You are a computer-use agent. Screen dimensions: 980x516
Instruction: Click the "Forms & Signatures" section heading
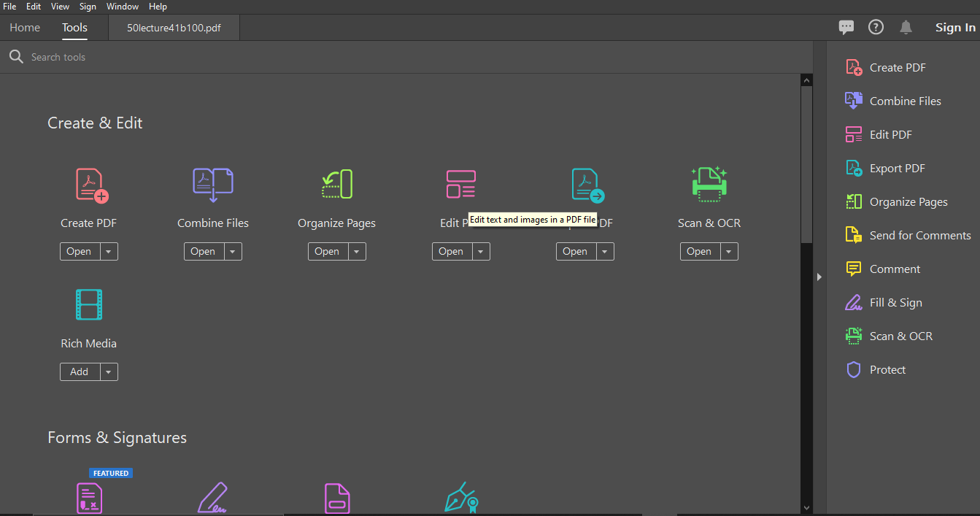[x=117, y=437]
